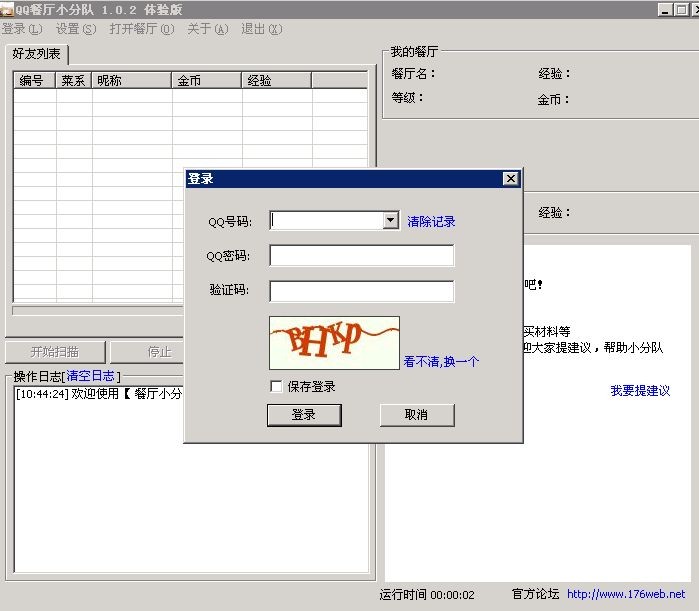Image resolution: width=699 pixels, height=611 pixels.
Task: Click the 等级 label in 我的餐厅
Action: (x=407, y=97)
